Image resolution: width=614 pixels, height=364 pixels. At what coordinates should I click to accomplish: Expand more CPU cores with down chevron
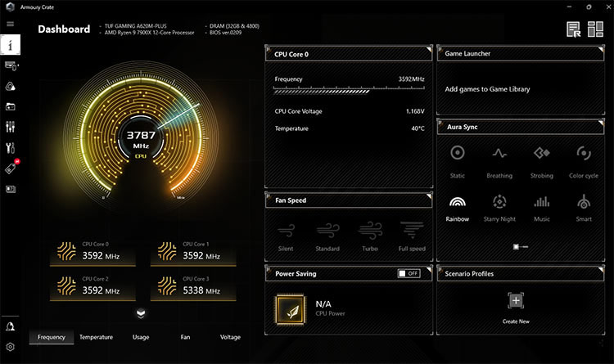(x=141, y=312)
